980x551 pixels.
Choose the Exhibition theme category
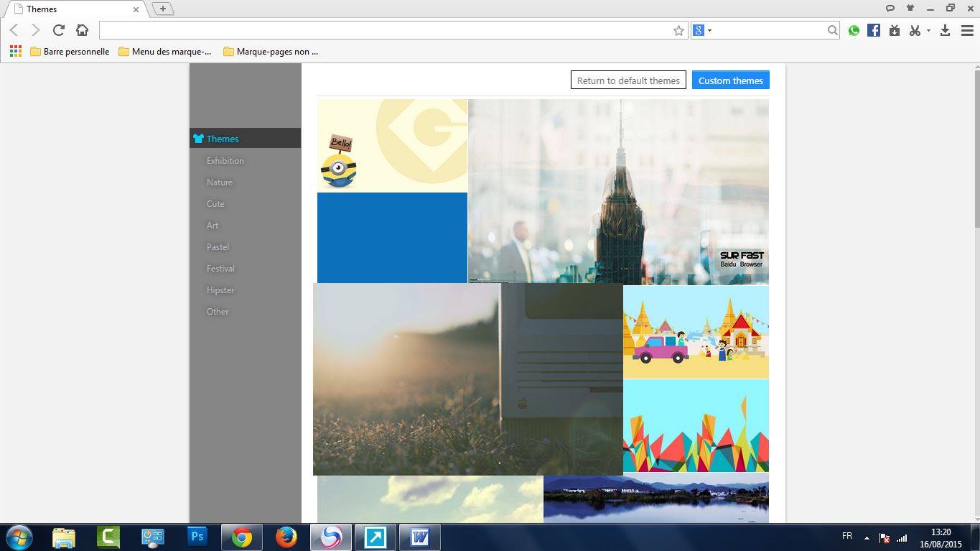[225, 161]
